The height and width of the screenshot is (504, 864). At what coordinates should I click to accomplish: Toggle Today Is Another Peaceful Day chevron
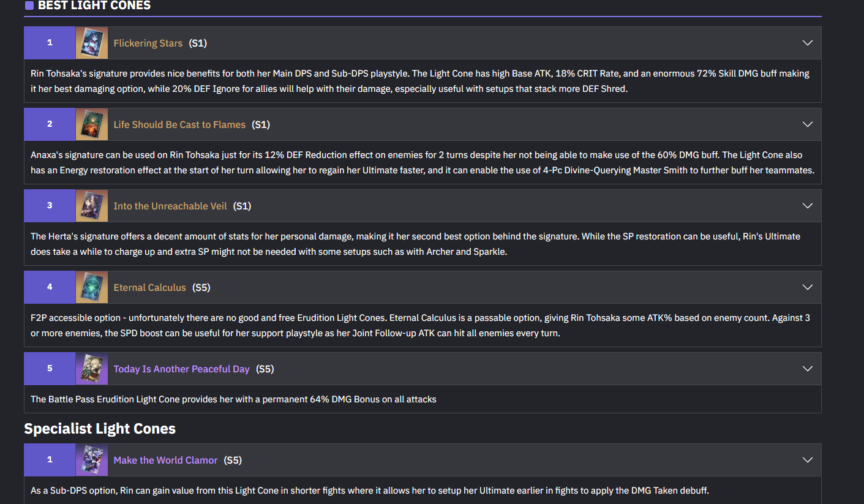pyautogui.click(x=807, y=369)
